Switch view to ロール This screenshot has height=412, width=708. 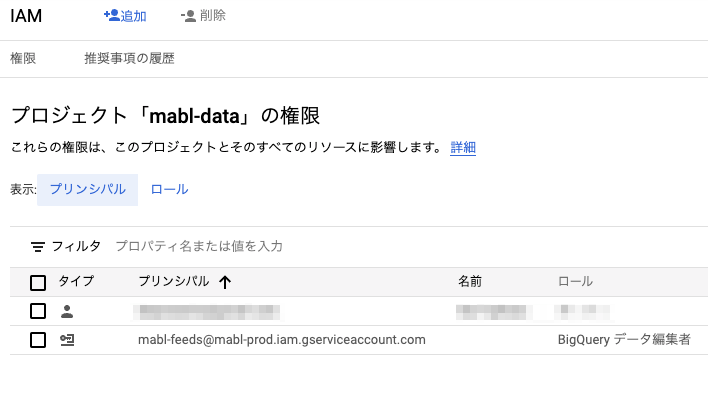(x=169, y=189)
